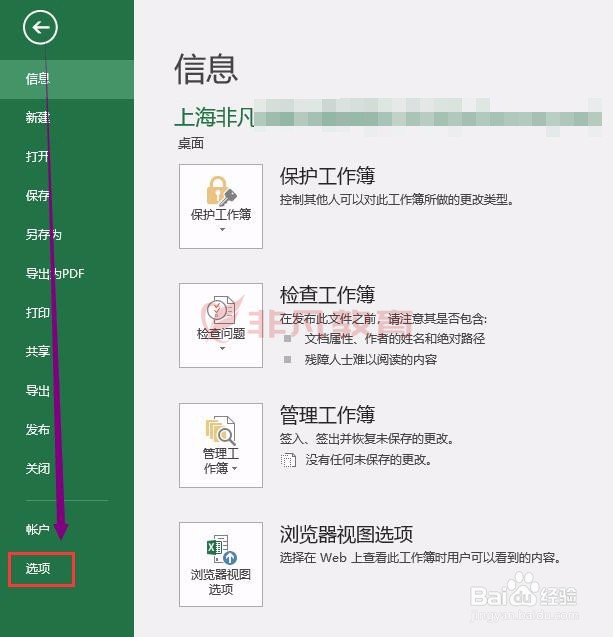The image size is (613, 637).
Task: Click the 检查问题 button label
Action: click(x=221, y=334)
